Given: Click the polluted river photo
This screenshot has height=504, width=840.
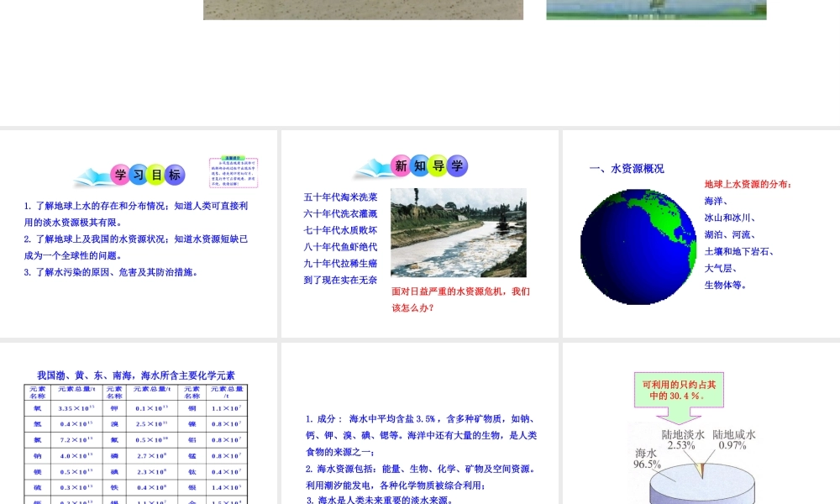Looking at the screenshot, I should (459, 233).
